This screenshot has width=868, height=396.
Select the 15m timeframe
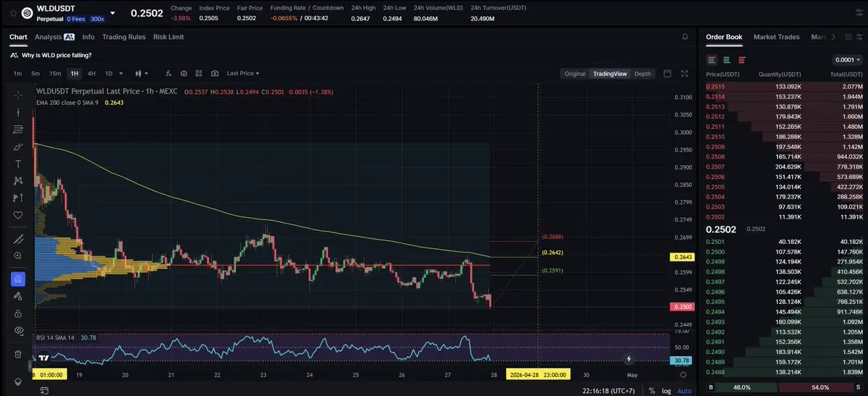pos(55,73)
